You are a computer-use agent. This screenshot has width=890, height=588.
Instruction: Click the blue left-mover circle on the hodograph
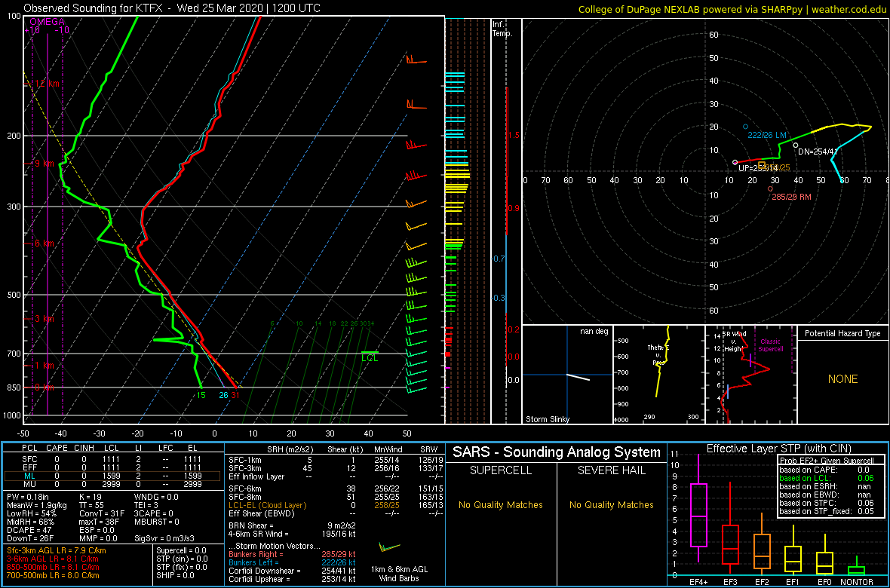pos(745,127)
